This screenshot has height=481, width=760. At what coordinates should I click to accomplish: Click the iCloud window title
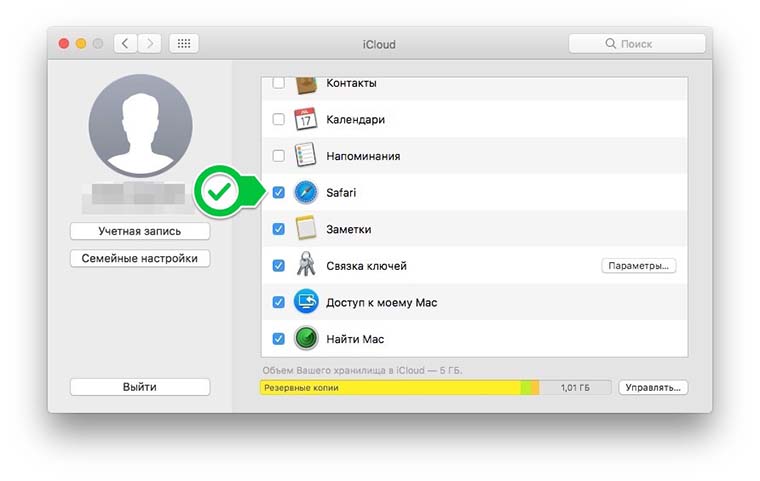379,44
